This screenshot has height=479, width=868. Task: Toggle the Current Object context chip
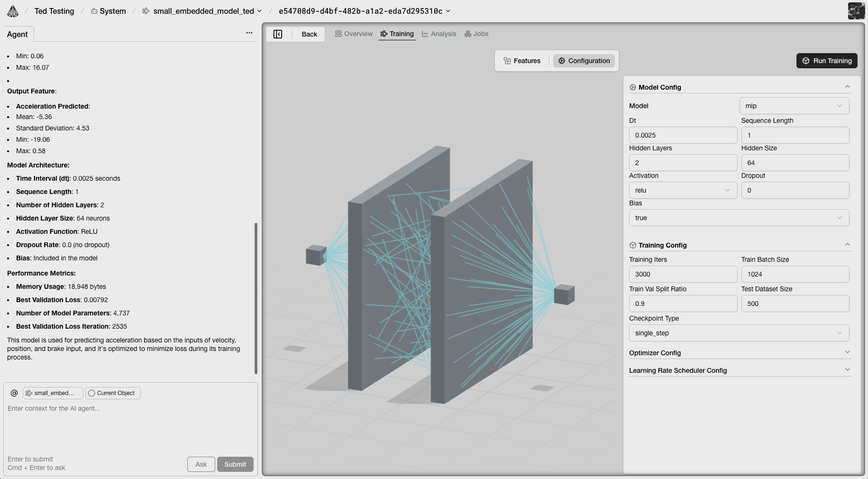112,393
